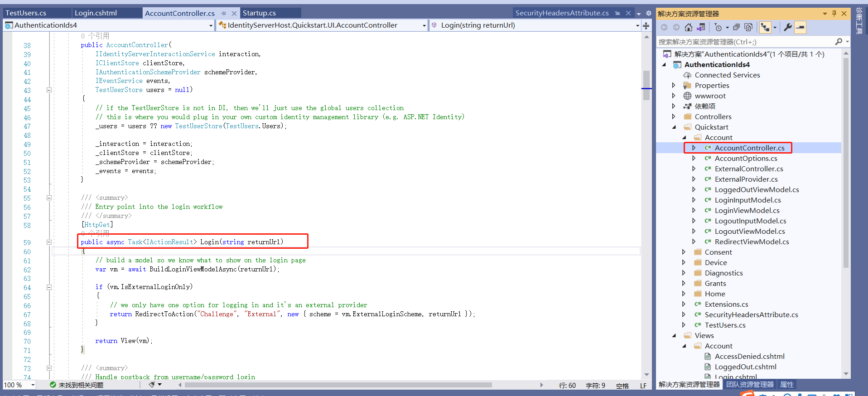Click LF line ending indicator in status bar
868x396 pixels.
[643, 386]
